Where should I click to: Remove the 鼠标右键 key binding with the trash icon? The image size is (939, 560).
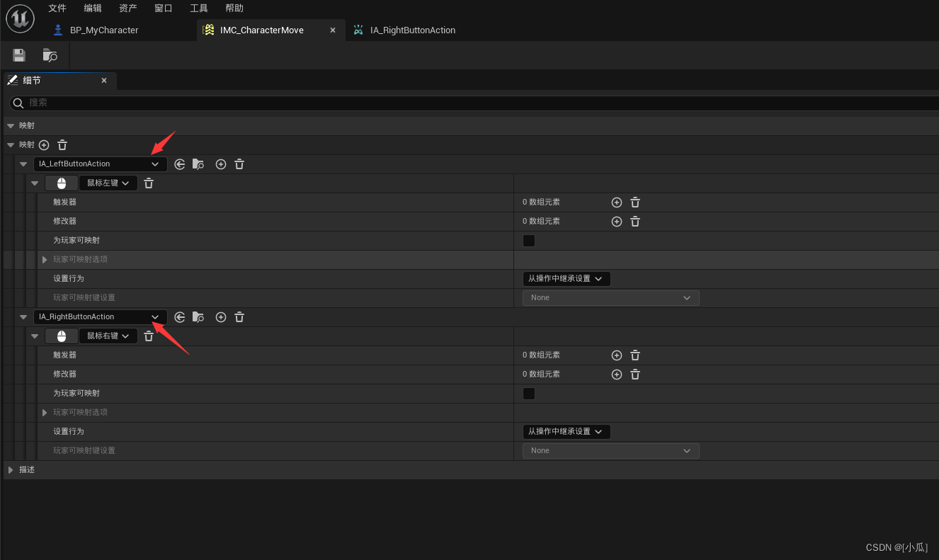click(x=149, y=336)
